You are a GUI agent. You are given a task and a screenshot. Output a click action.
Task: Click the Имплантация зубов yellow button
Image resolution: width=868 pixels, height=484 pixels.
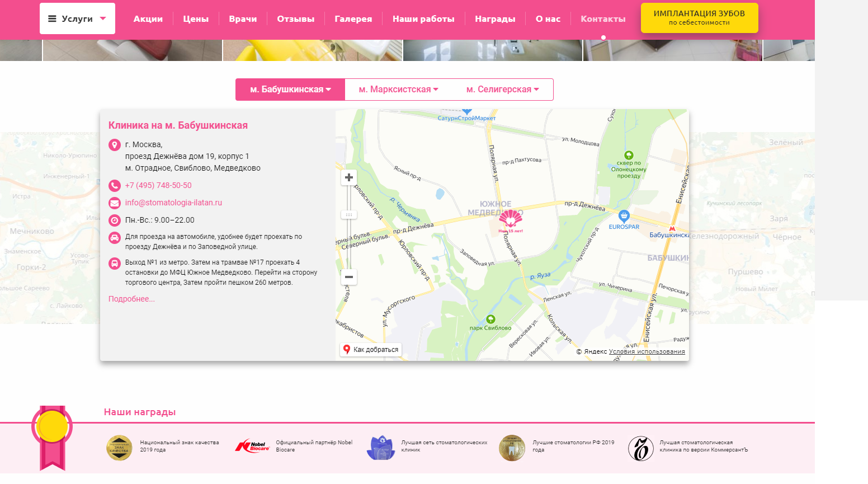point(699,18)
